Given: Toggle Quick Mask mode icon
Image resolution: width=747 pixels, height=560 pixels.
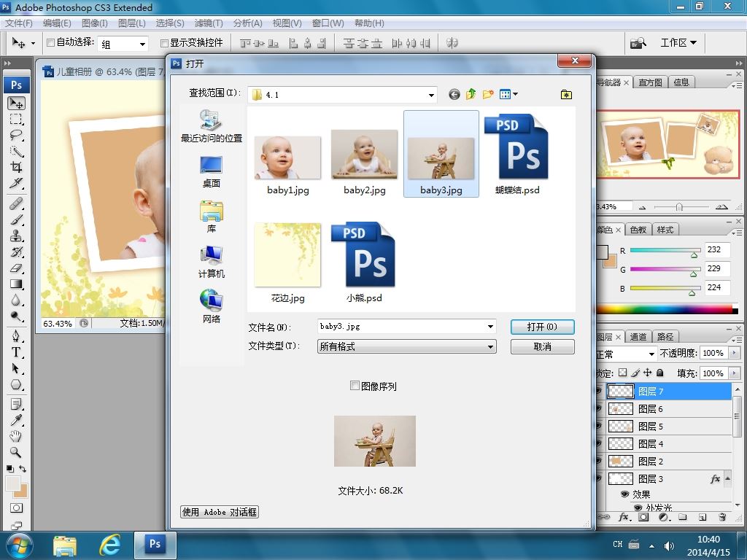Looking at the screenshot, I should [x=16, y=508].
